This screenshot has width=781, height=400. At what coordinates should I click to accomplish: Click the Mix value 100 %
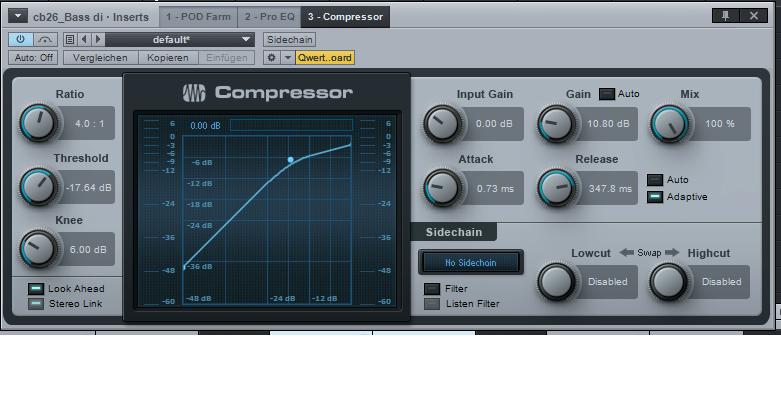(720, 124)
